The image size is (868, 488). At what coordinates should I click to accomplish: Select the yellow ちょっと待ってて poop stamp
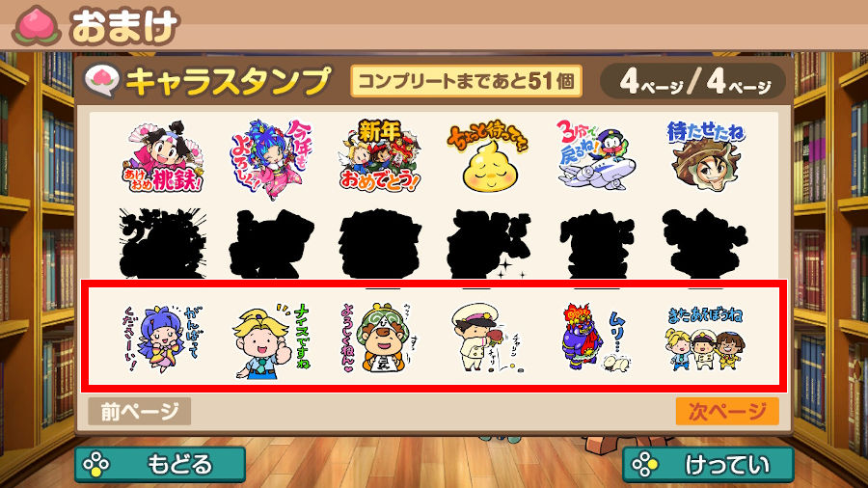point(488,158)
